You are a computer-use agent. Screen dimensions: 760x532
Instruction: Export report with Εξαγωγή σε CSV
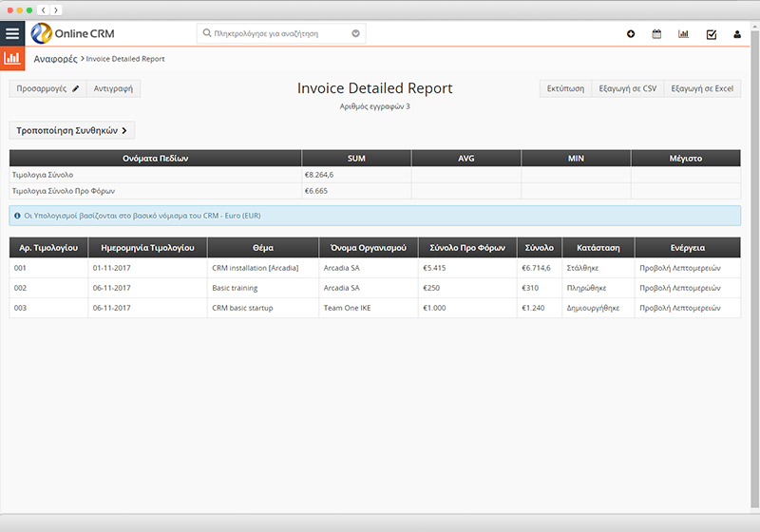click(628, 88)
